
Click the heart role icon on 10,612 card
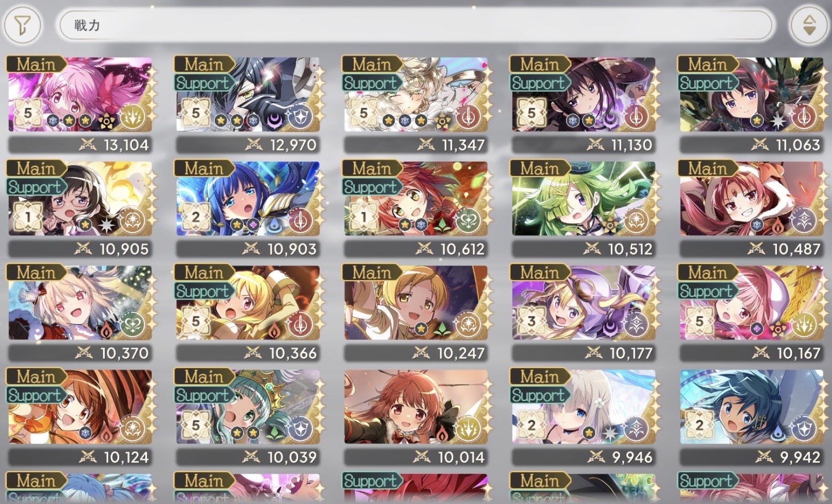(x=468, y=220)
